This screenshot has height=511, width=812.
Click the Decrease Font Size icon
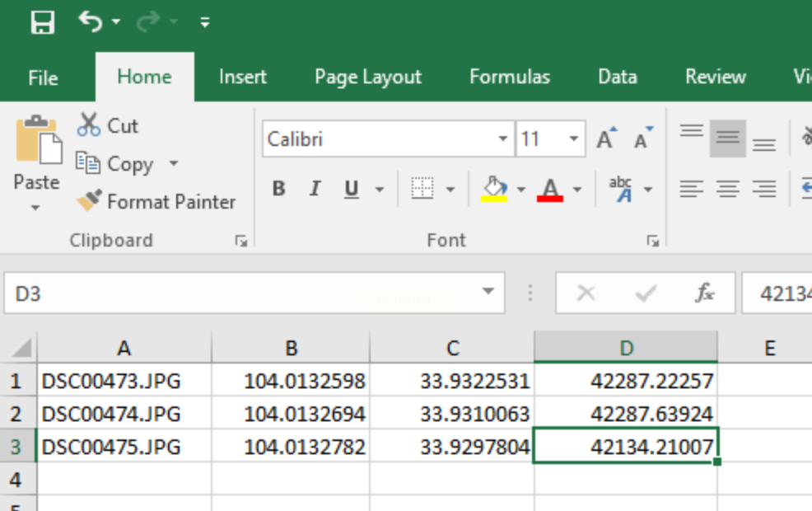point(642,139)
